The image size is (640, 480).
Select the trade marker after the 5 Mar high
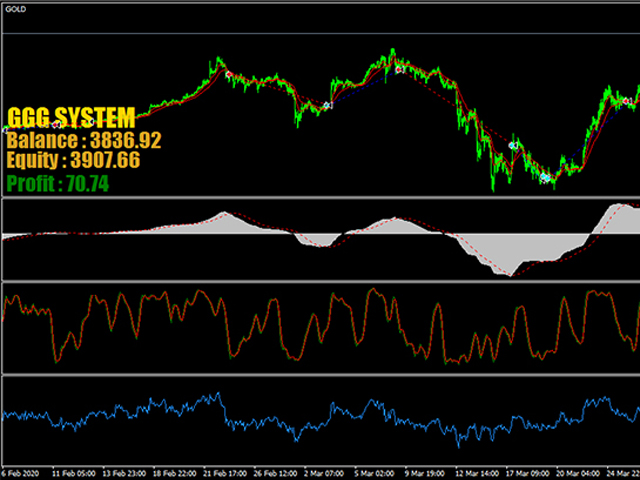tap(400, 70)
